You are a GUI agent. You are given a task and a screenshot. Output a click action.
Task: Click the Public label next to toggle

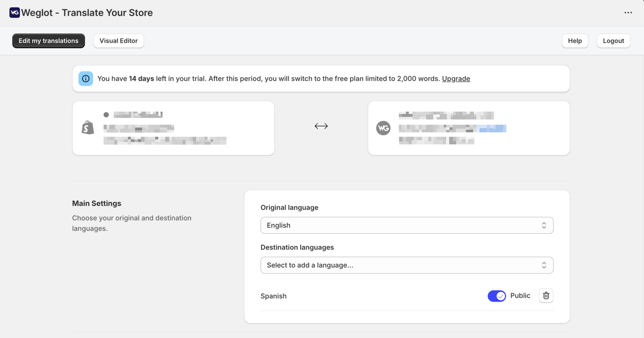(520, 296)
